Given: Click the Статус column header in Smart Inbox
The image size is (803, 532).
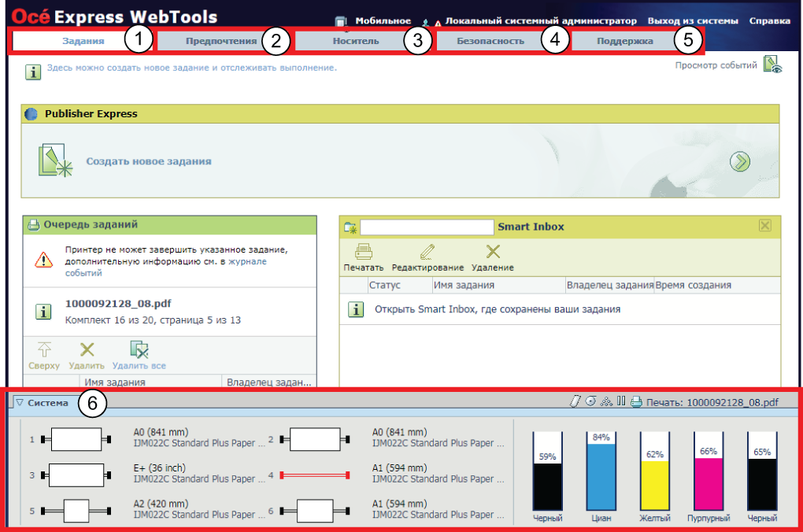Looking at the screenshot, I should point(385,285).
